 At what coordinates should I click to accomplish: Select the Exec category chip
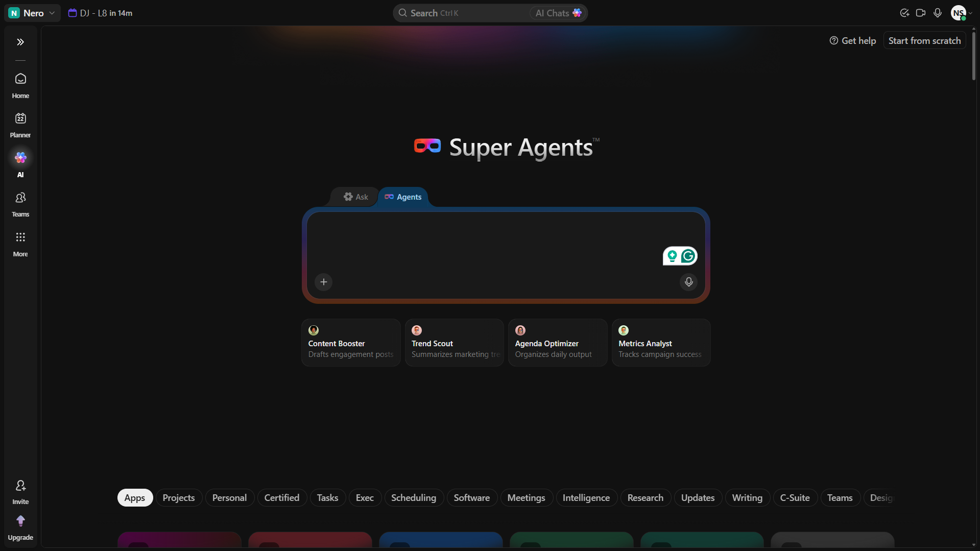pos(365,498)
